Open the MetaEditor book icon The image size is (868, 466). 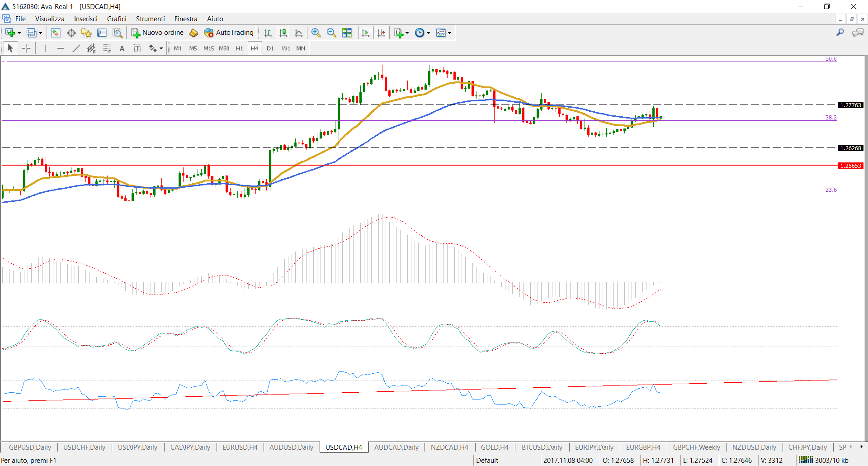(x=193, y=33)
